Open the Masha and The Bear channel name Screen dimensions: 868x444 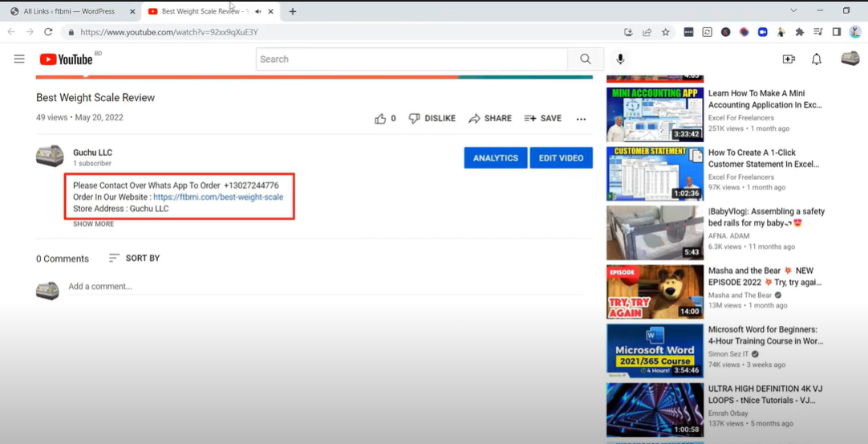[x=740, y=295]
